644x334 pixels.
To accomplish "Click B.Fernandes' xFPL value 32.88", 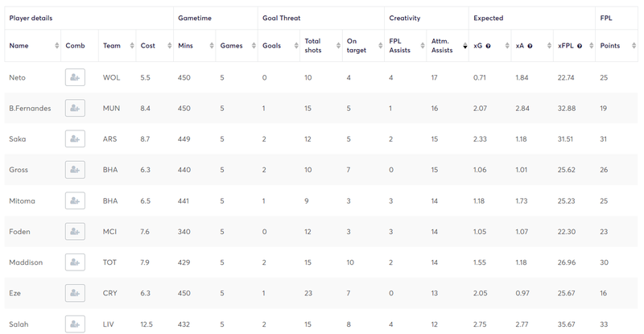I will [x=567, y=109].
